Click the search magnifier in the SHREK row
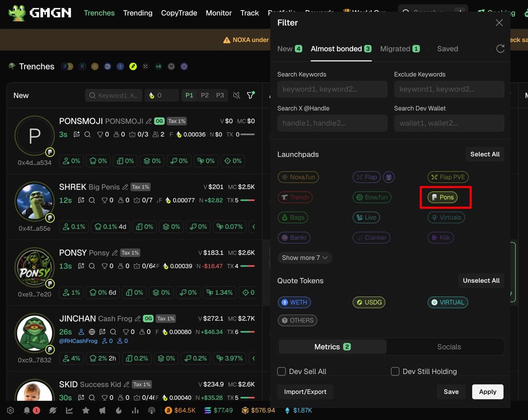The height and width of the screenshot is (420, 528). pyautogui.click(x=92, y=200)
